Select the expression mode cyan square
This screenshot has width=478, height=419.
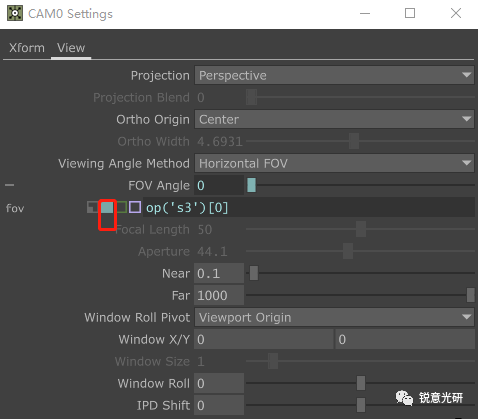[107, 207]
